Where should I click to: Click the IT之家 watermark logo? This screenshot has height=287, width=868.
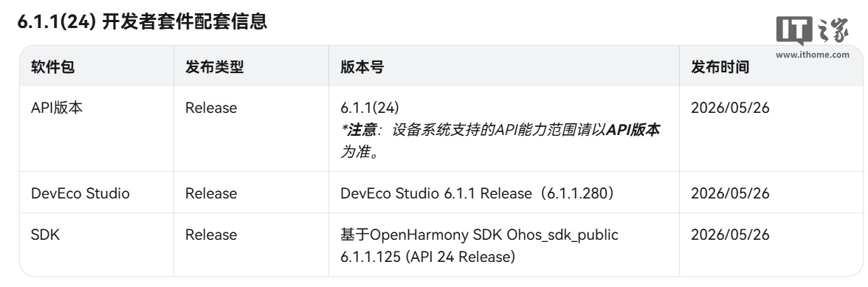pos(812,30)
